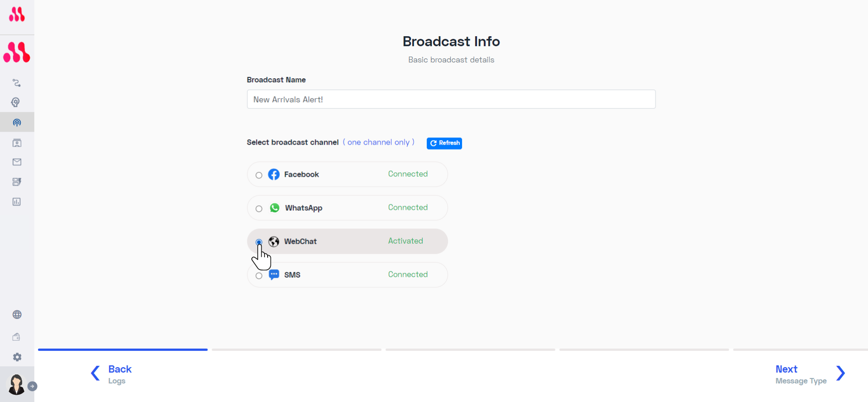Click into the Broadcast Name field
The image size is (868, 402).
(451, 99)
